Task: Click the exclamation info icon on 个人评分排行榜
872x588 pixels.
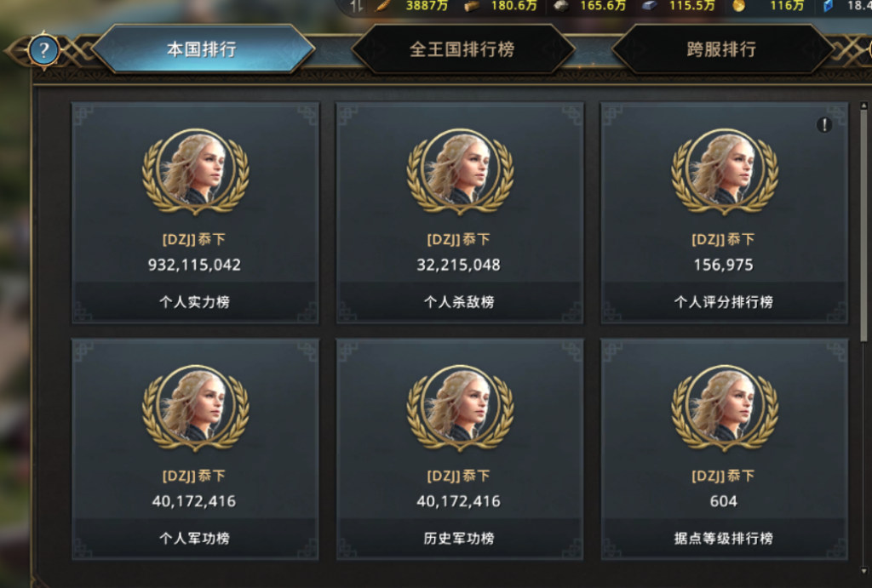Action: coord(823,125)
